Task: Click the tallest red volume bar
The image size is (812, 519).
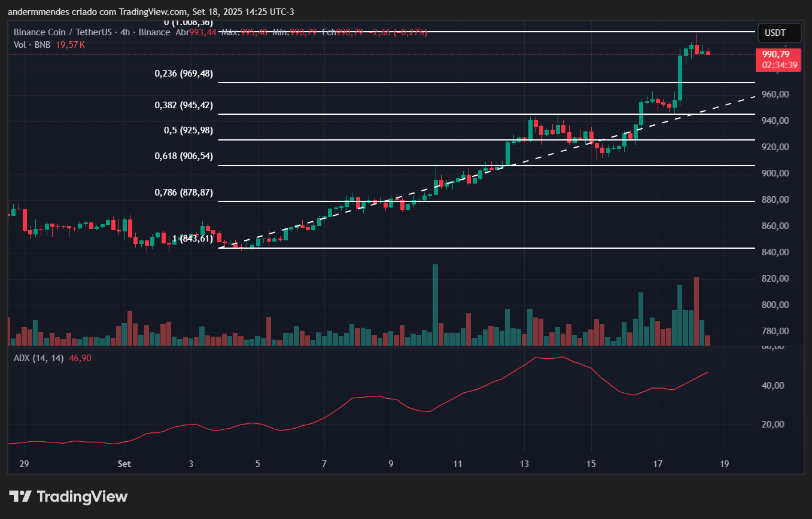Action: (697, 311)
